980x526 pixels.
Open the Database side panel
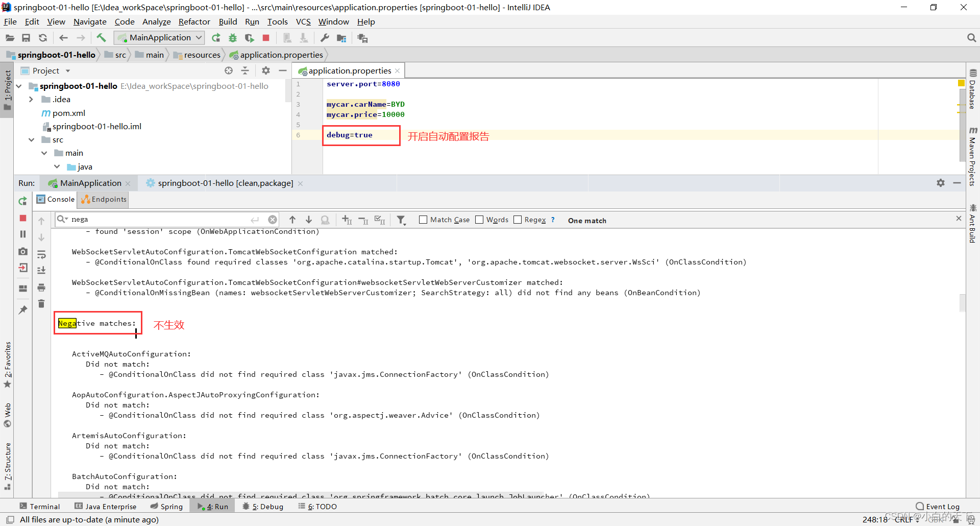click(x=972, y=89)
